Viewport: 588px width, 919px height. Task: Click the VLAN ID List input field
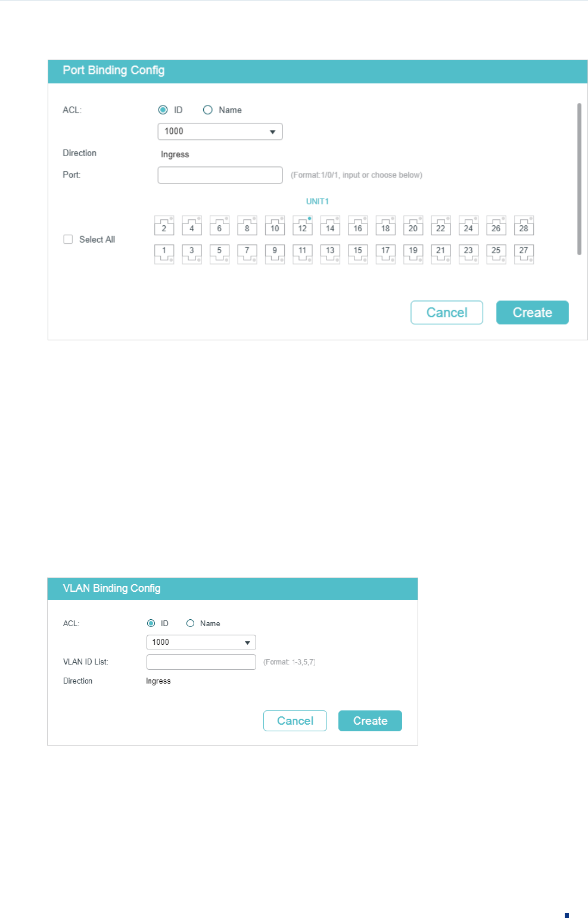pyautogui.click(x=201, y=662)
